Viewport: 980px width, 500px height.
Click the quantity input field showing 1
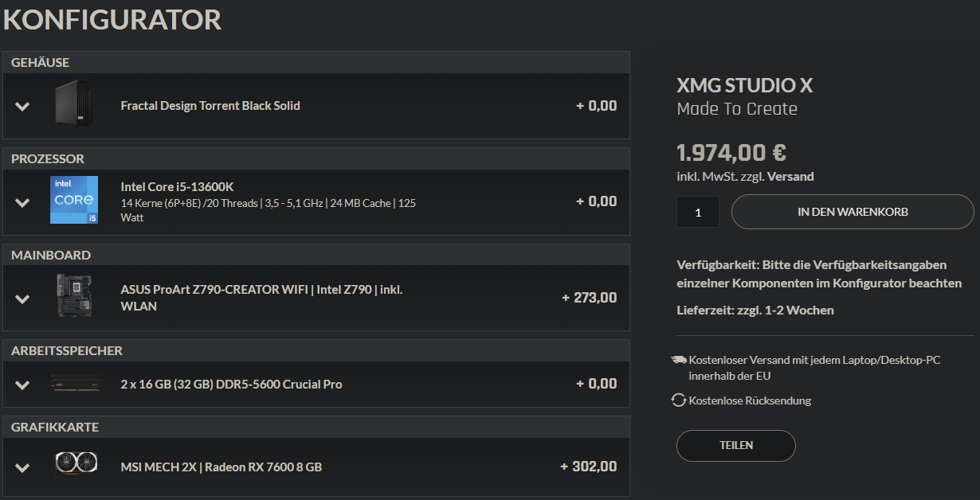(698, 213)
